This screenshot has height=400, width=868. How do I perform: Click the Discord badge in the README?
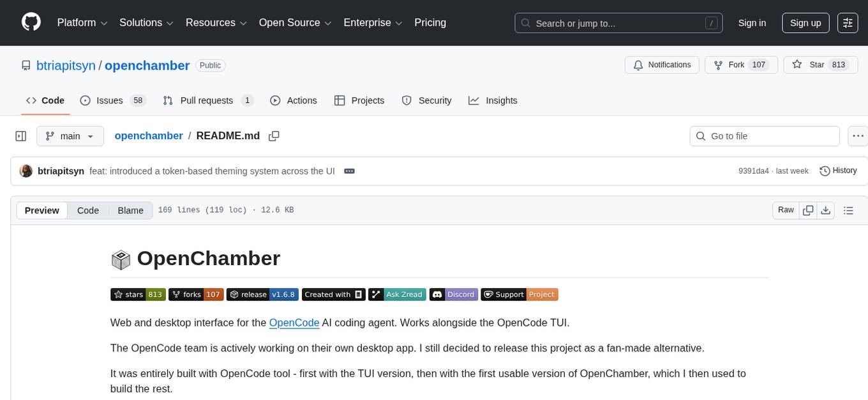pos(454,294)
